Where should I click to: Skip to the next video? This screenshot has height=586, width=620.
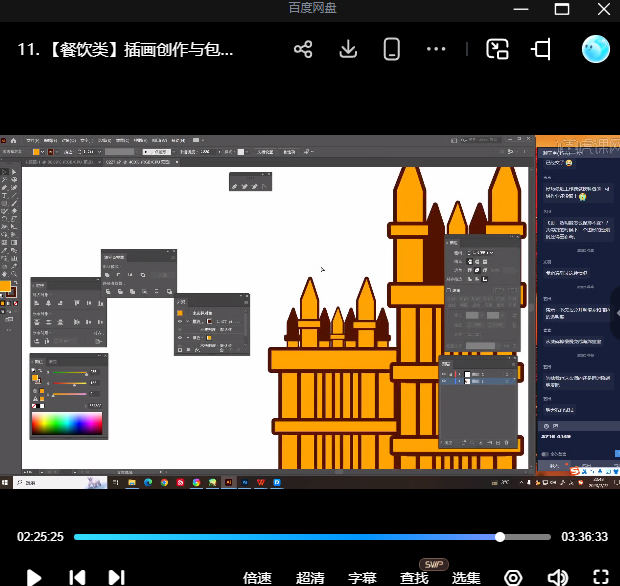(116, 577)
